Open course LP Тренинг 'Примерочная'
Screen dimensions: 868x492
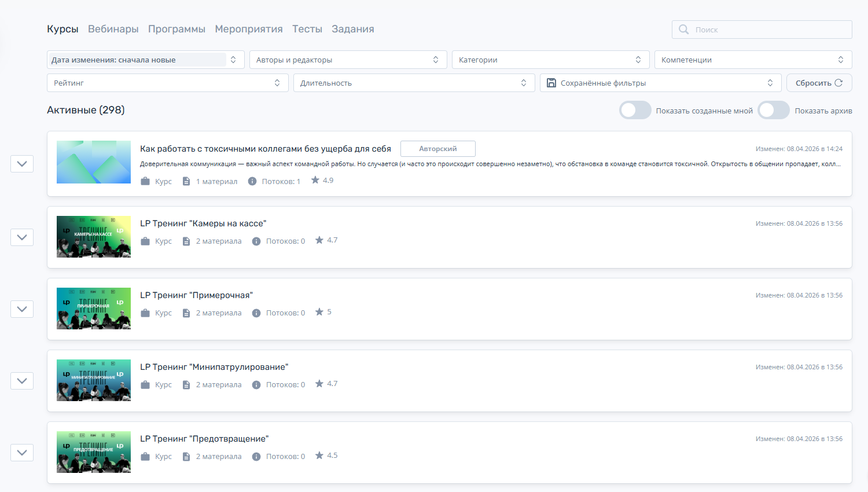click(197, 295)
